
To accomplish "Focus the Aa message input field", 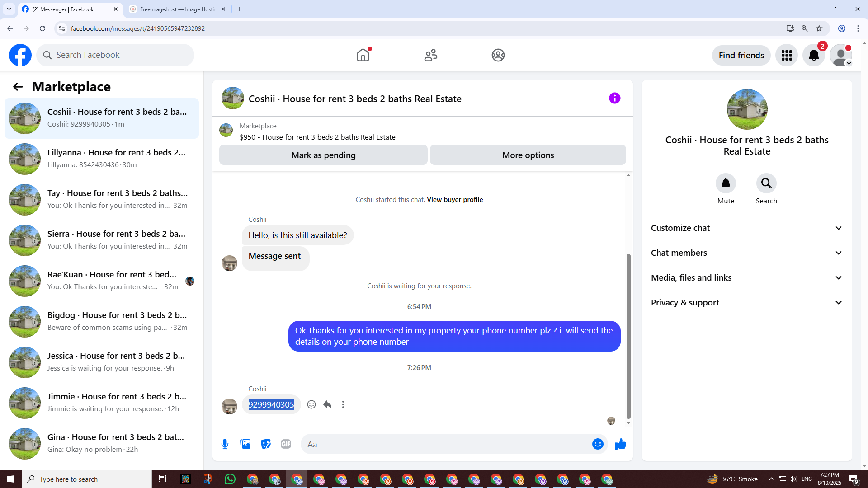I will click(x=445, y=444).
